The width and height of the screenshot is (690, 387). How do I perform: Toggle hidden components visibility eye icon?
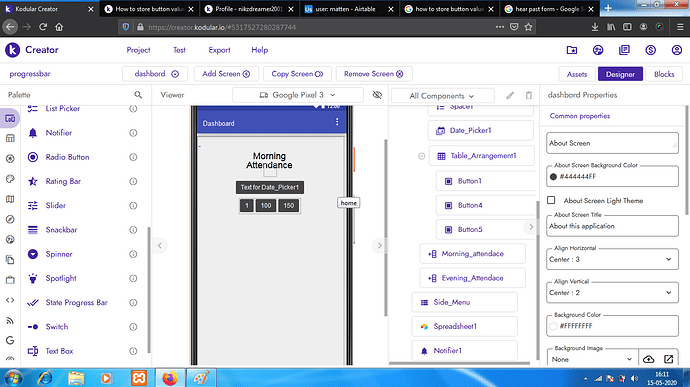coord(377,95)
